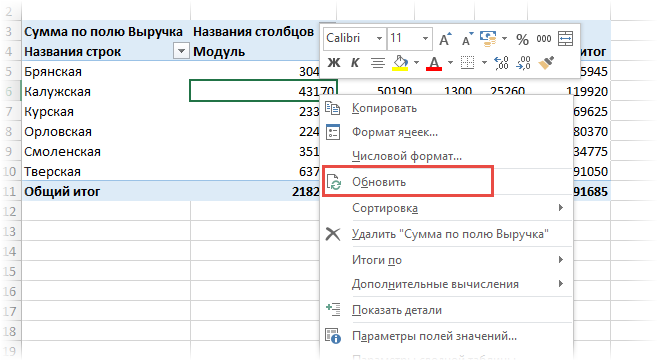Open the Названия строк filter dropdown
Viewport: 658px width, 361px height.
click(181, 51)
